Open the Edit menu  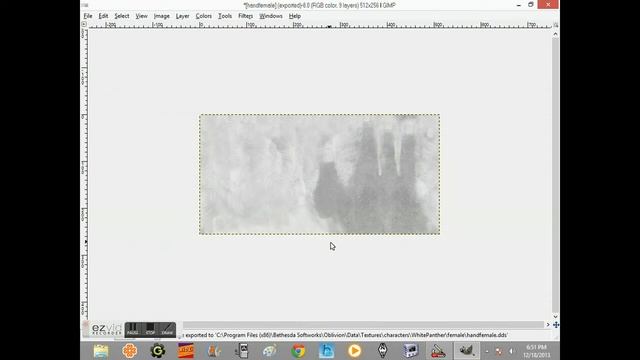coord(103,16)
